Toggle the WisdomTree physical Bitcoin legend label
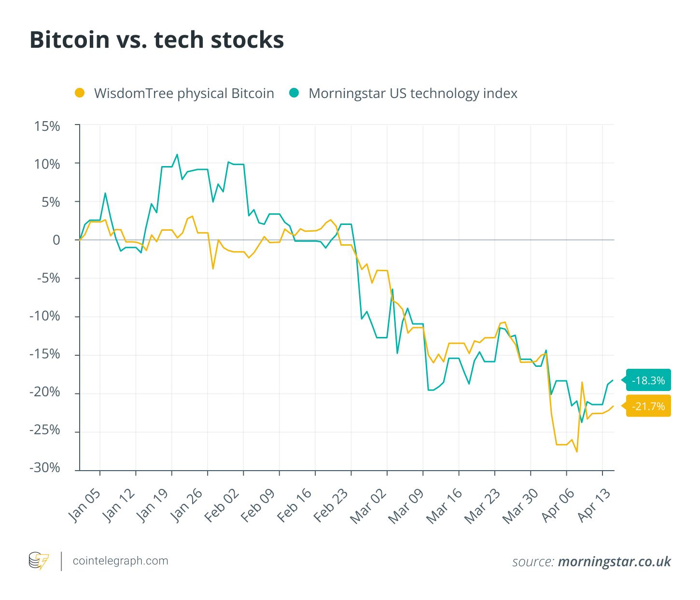Image resolution: width=700 pixels, height=600 pixels. [x=184, y=93]
